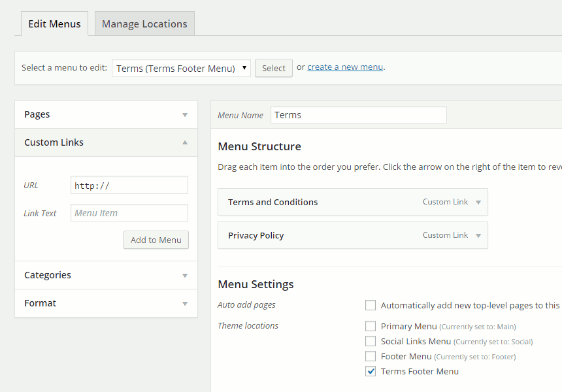
Task: Check the Footer Menu location
Action: coord(371,356)
